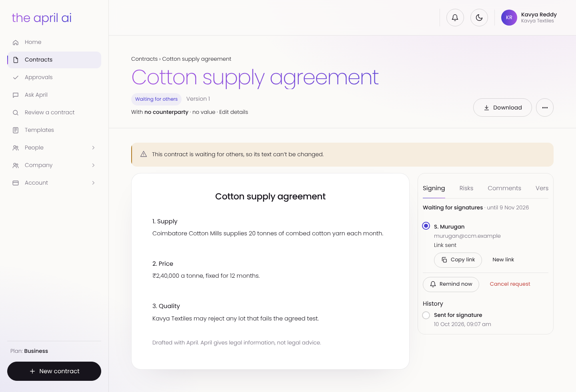
Task: Switch to the Risks tab
Action: pyautogui.click(x=466, y=188)
